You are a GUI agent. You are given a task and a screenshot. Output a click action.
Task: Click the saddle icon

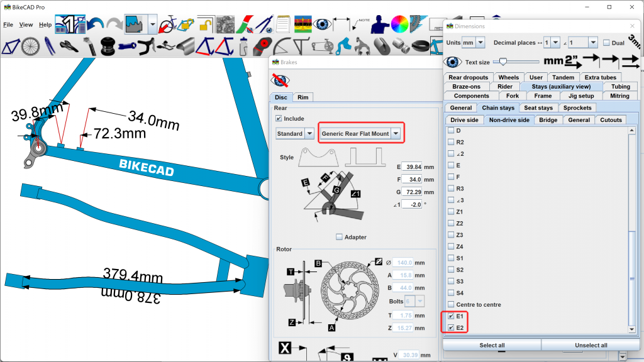(x=69, y=47)
